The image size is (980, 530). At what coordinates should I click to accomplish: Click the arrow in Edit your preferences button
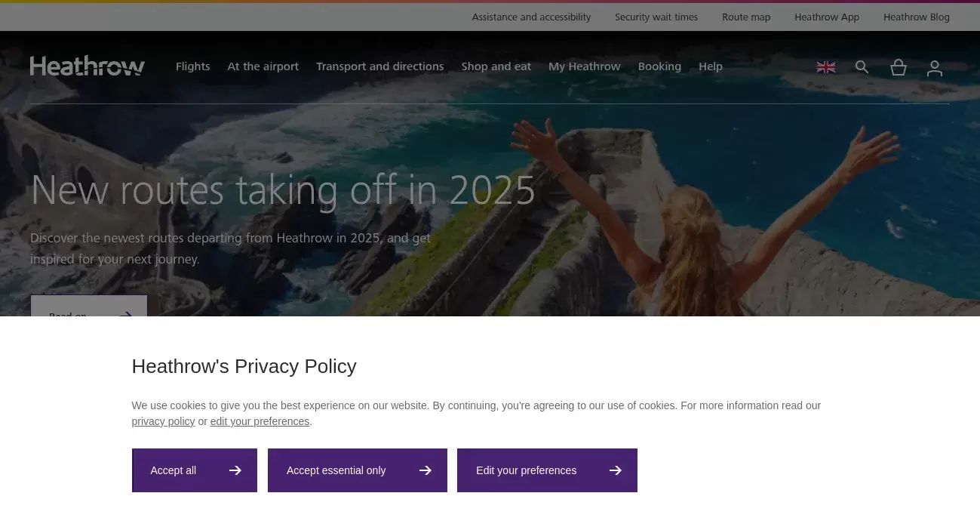616,470
